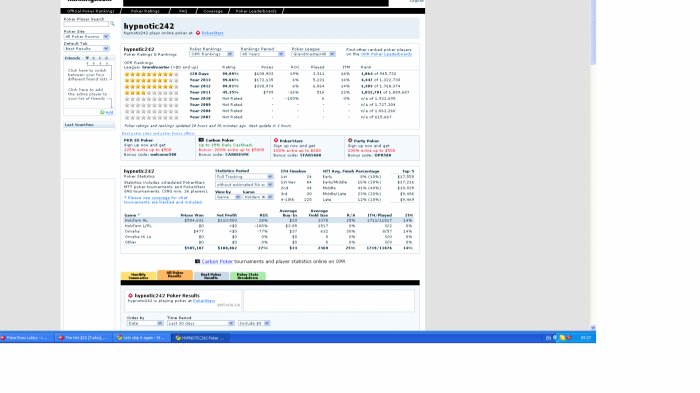This screenshot has width=700, height=393.
Task: Open the Poker Site dropdown
Action: (87, 37)
